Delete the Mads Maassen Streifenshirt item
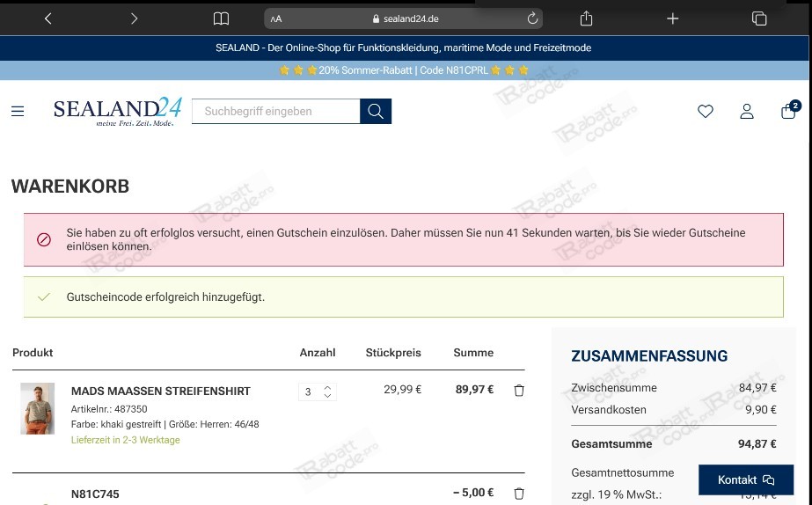The width and height of the screenshot is (812, 505). tap(519, 391)
